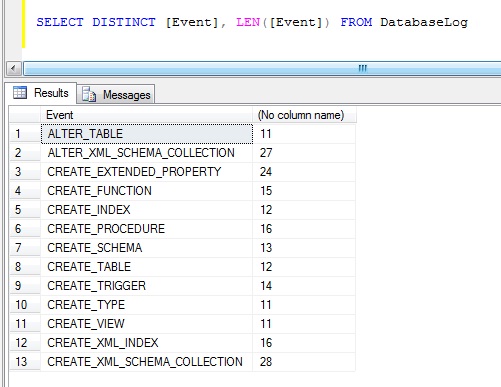Select the CREATE_TRIGGER cell
This screenshot has width=501, height=387.
point(147,286)
